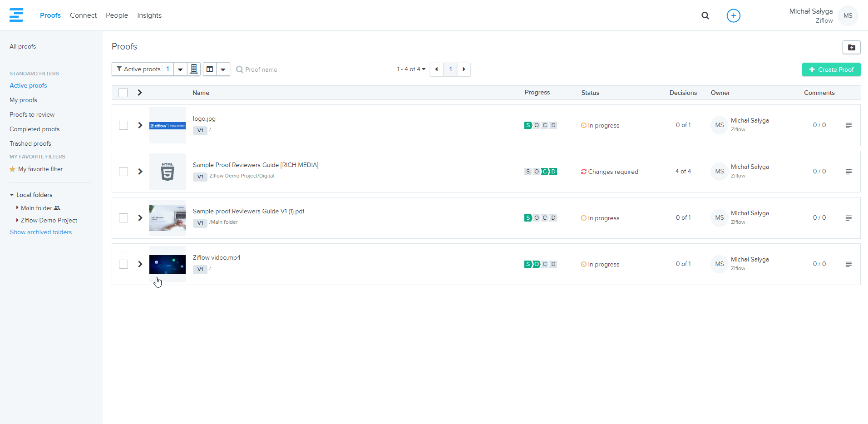Click Show archived folders link
Screen dimensions: 868x424
[x=41, y=232]
